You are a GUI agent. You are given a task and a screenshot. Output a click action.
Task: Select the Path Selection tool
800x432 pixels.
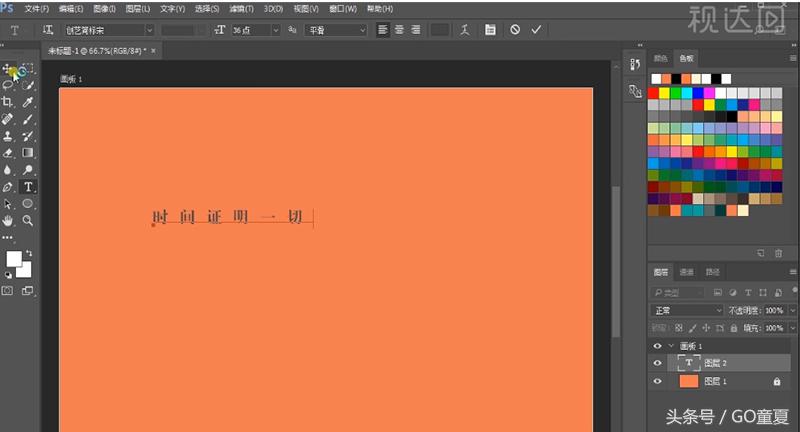8,204
